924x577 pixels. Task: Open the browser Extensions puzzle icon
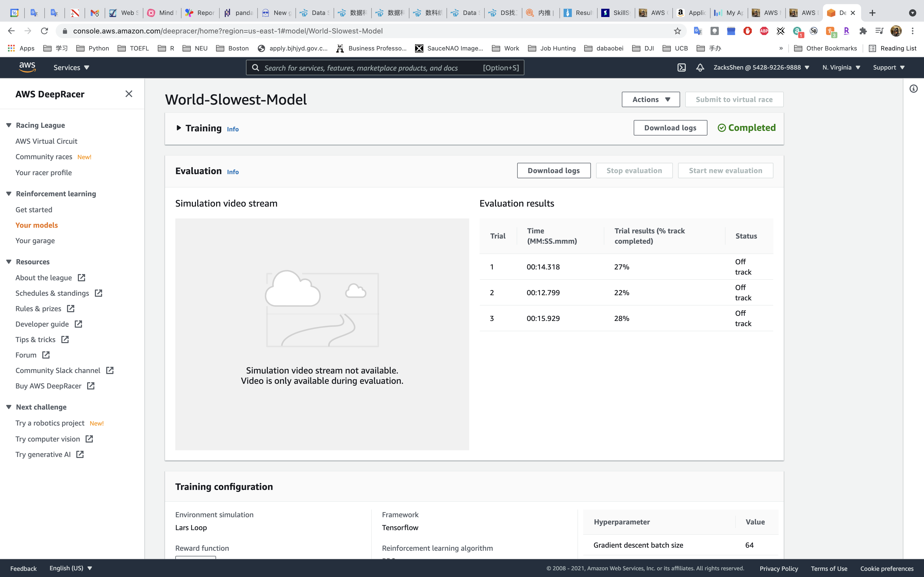[x=863, y=31]
